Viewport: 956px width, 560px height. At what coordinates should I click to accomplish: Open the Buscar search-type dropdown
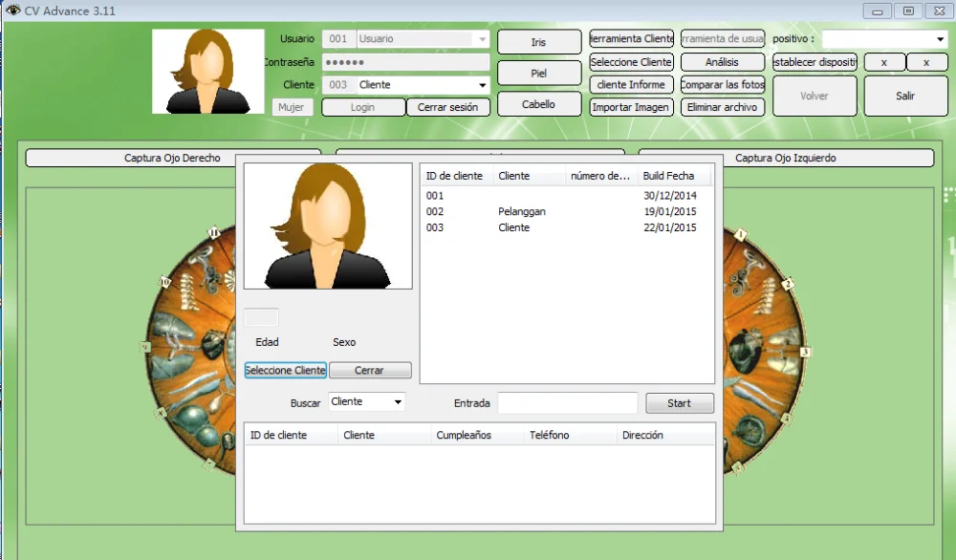(397, 402)
